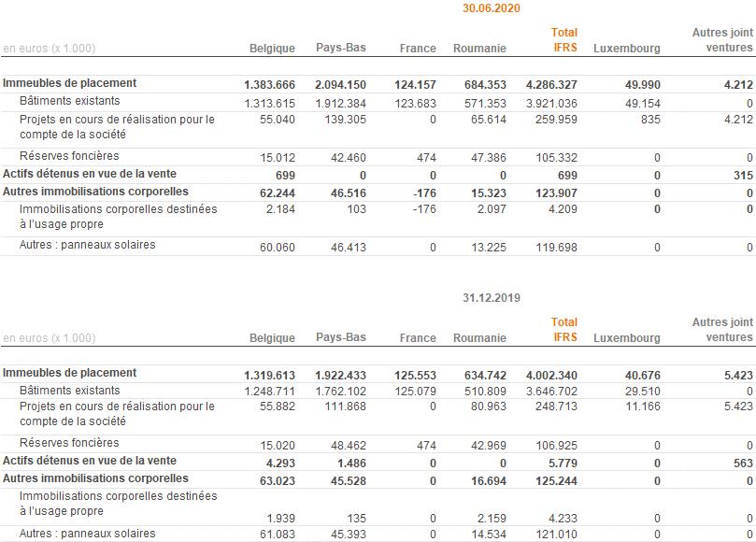Select Total IFRS header in the 30.06.2020 table
756x542 pixels.
coord(564,40)
